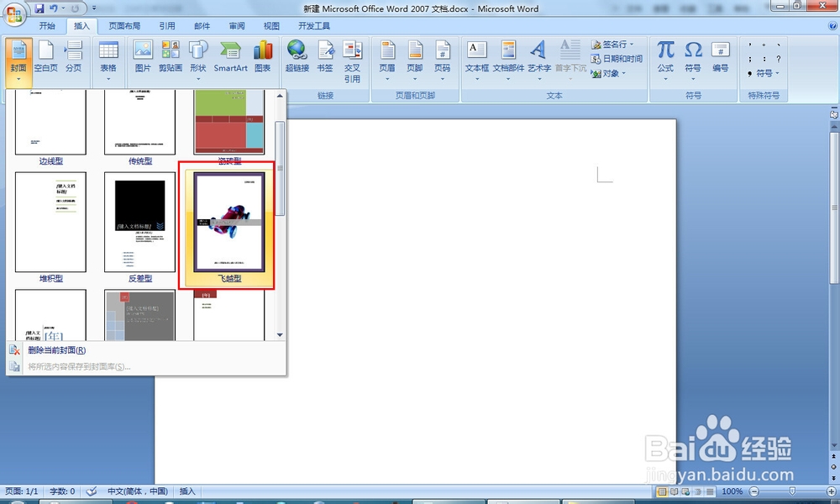This screenshot has height=504, width=840.
Task: Insert a Bookmark (书签)
Action: pyautogui.click(x=325, y=57)
